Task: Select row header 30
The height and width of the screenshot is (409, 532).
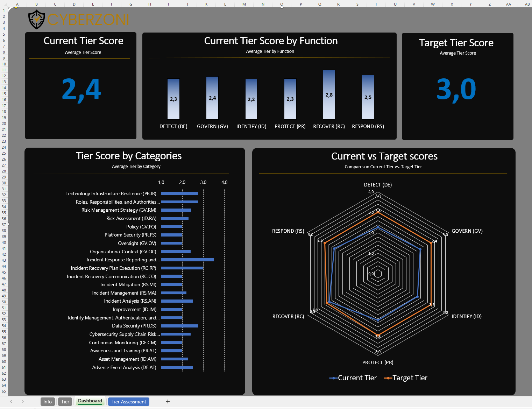Action: pos(4,183)
